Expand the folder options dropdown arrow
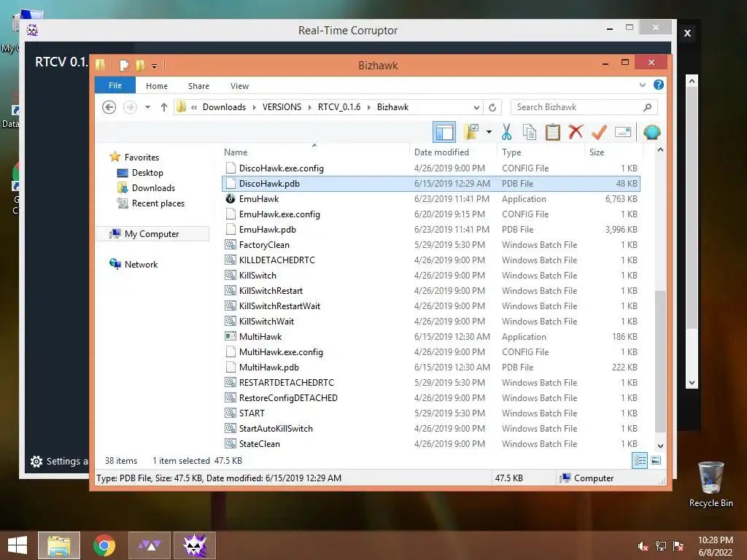747x560 pixels. pos(489,132)
